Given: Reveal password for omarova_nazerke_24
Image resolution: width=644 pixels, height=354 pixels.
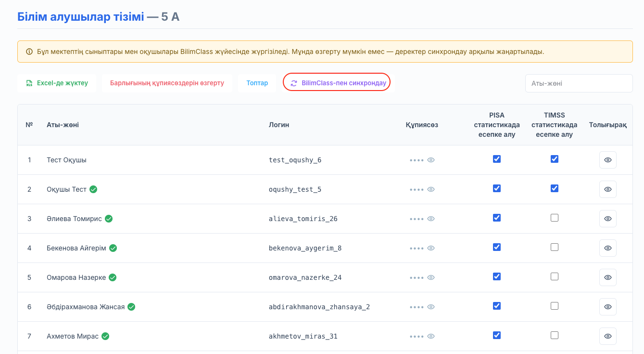Looking at the screenshot, I should [x=431, y=277].
